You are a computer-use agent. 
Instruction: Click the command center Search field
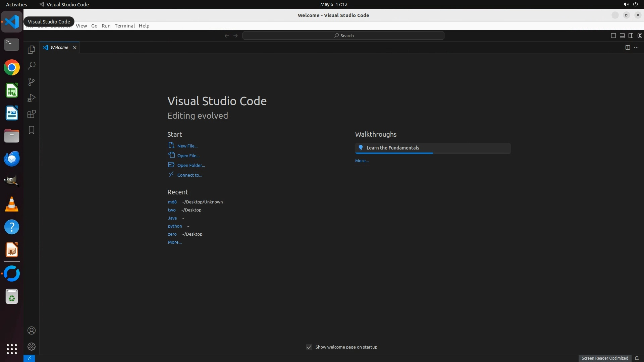pos(343,36)
